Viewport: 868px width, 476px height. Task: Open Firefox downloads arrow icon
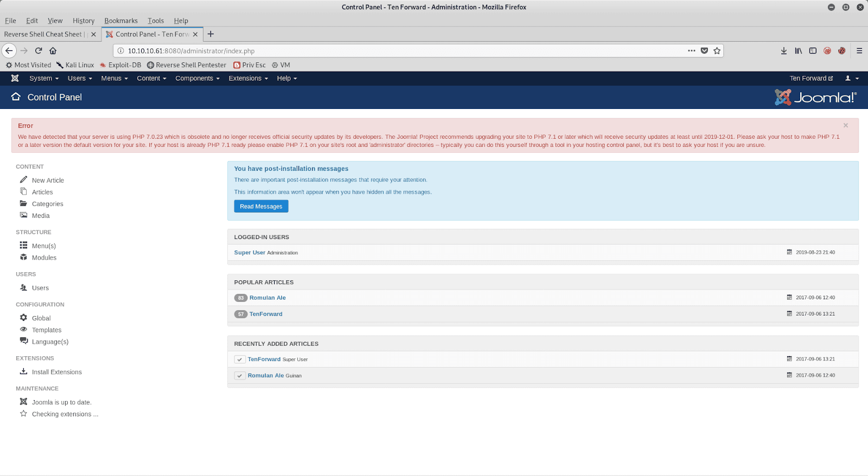(784, 50)
